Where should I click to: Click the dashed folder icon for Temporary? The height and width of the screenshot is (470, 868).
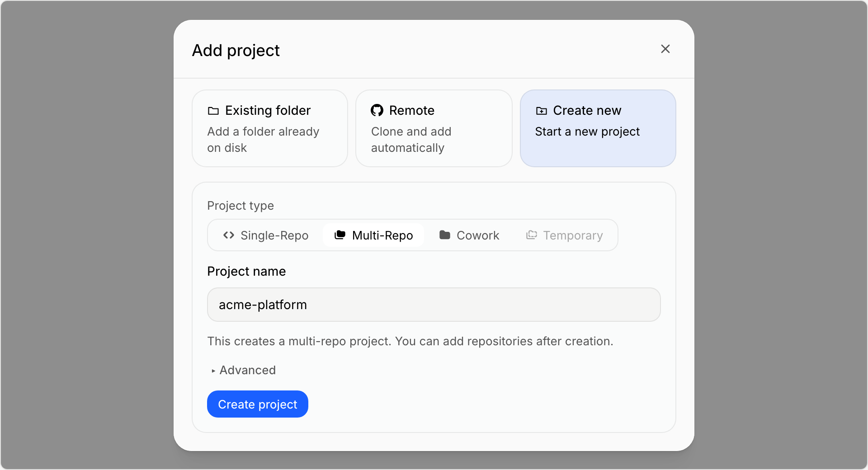[x=532, y=235]
